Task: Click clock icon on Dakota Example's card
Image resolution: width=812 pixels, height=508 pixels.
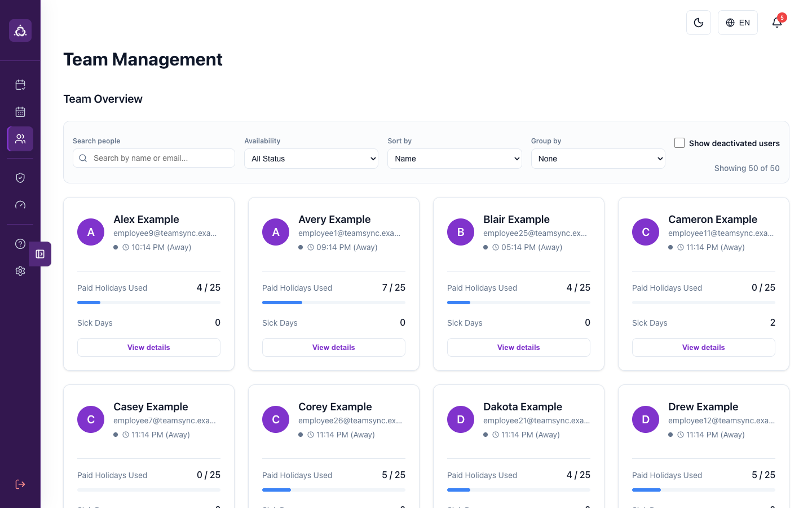Action: (496, 435)
